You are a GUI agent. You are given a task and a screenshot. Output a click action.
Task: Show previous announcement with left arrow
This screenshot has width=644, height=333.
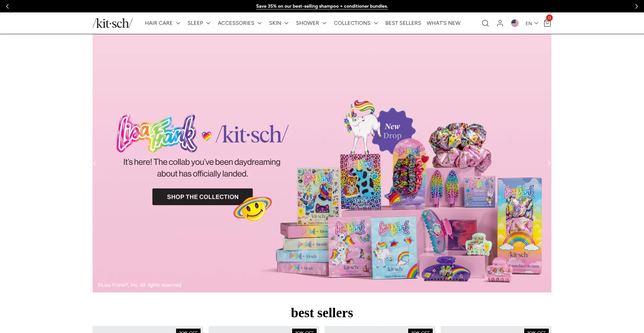(x=7, y=6)
